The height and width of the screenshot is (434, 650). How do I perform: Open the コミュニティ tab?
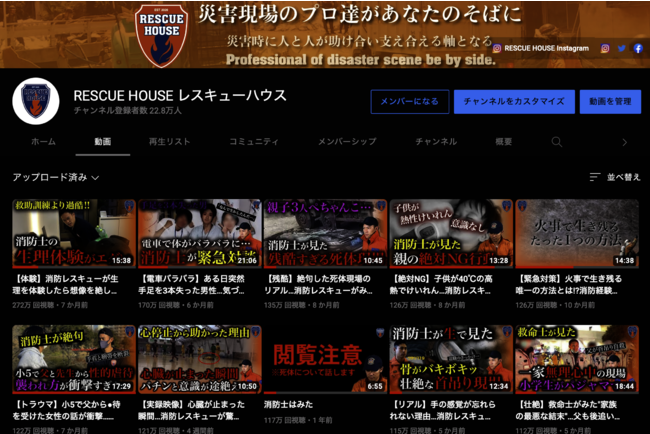(x=254, y=142)
